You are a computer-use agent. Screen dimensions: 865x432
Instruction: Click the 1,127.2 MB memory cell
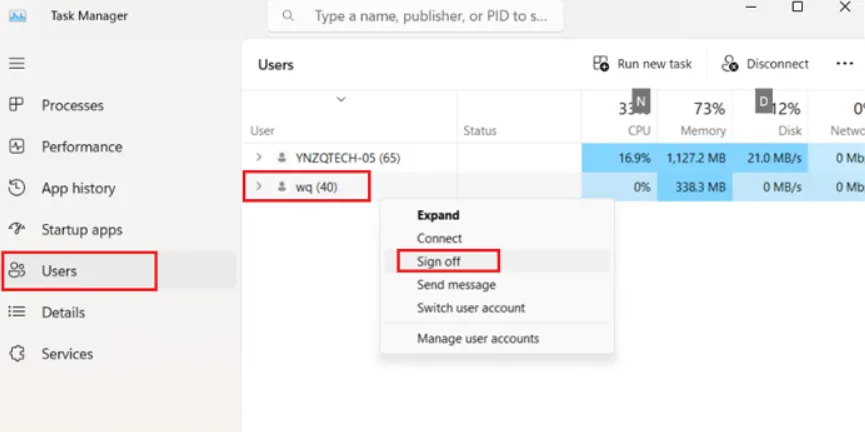pos(695,158)
